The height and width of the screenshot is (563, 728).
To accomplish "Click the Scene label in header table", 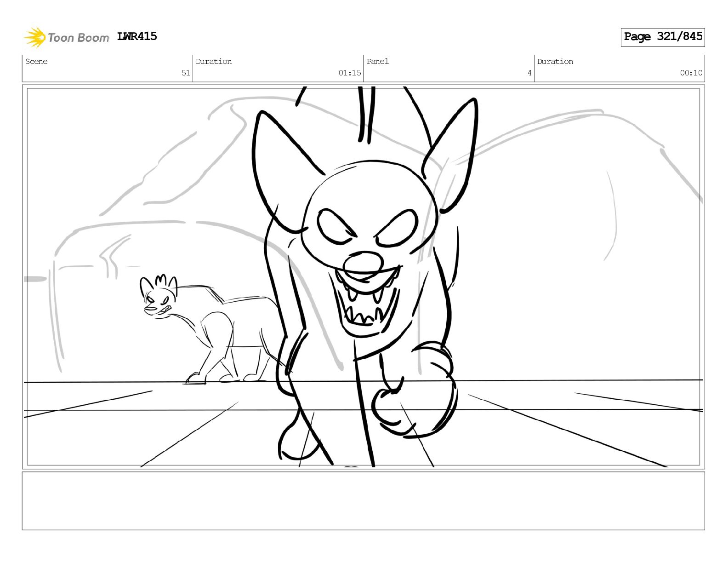I will pyautogui.click(x=36, y=62).
